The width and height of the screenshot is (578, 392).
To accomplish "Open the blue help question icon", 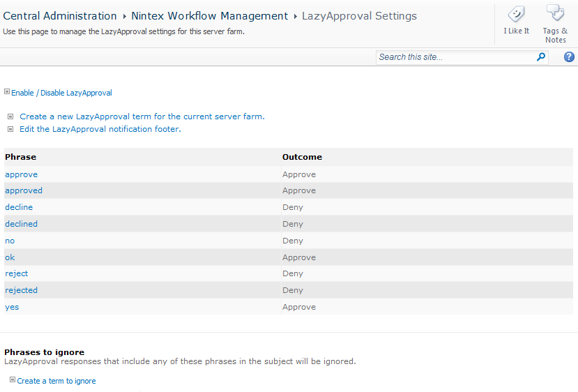I will coord(569,56).
